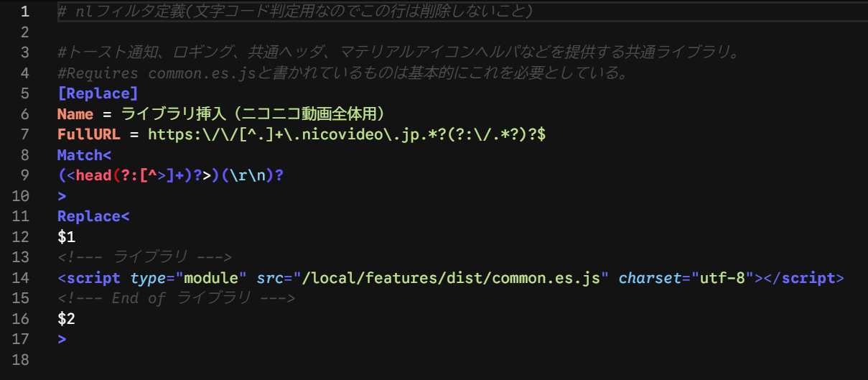Click line number 1 in the gutter

click(25, 11)
